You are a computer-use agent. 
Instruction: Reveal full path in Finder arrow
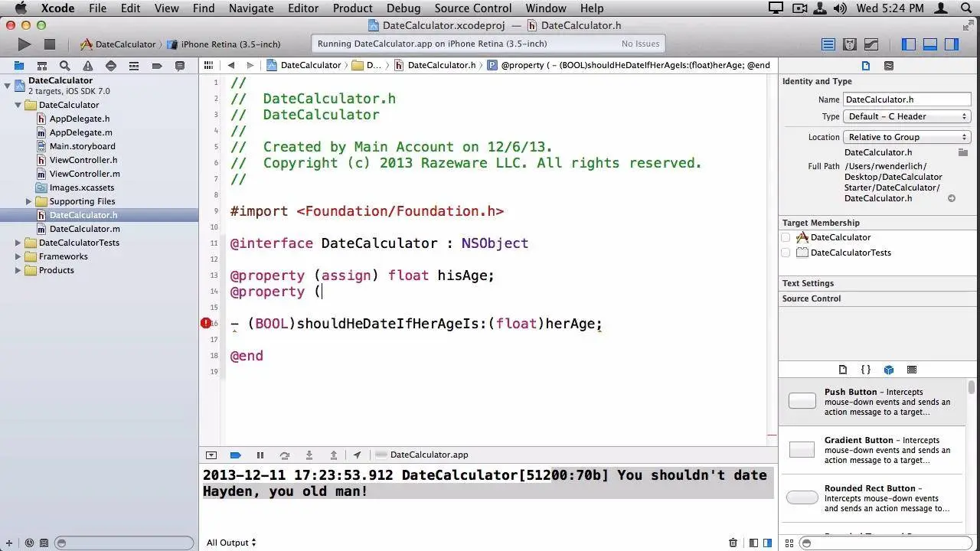click(x=952, y=198)
